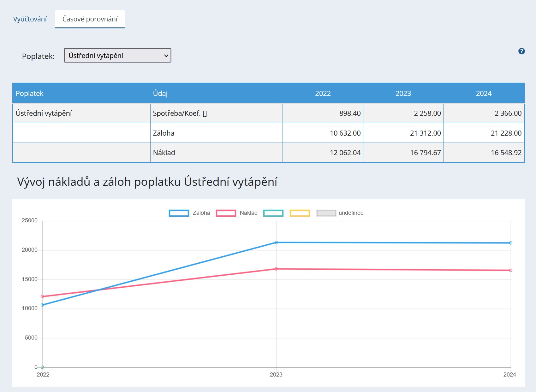Image resolution: width=536 pixels, height=392 pixels.
Task: Click the 2023 Náklad data point on chart
Action: click(276, 269)
